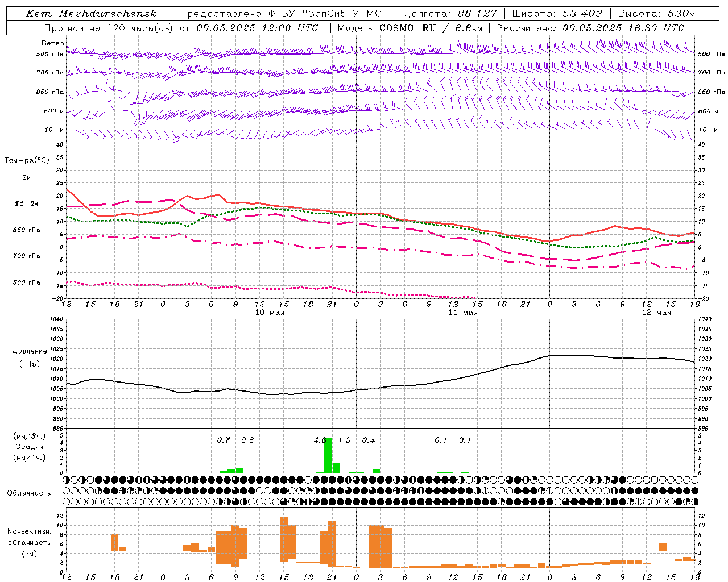
Task: Click the station title Kem_Mezhdurechensk
Action: coord(91,14)
